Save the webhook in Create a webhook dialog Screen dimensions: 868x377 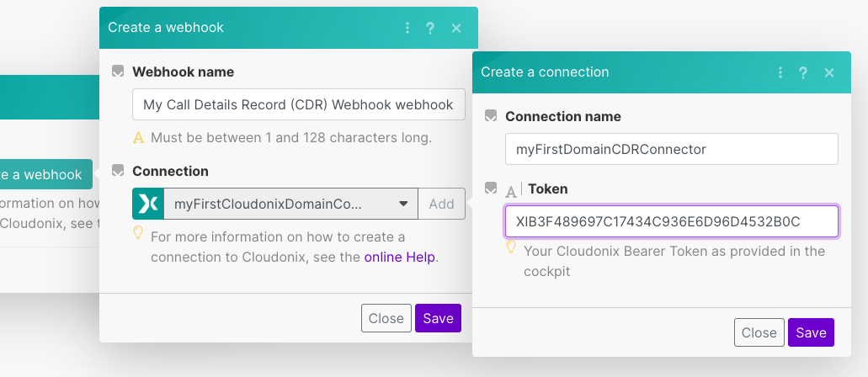438,318
